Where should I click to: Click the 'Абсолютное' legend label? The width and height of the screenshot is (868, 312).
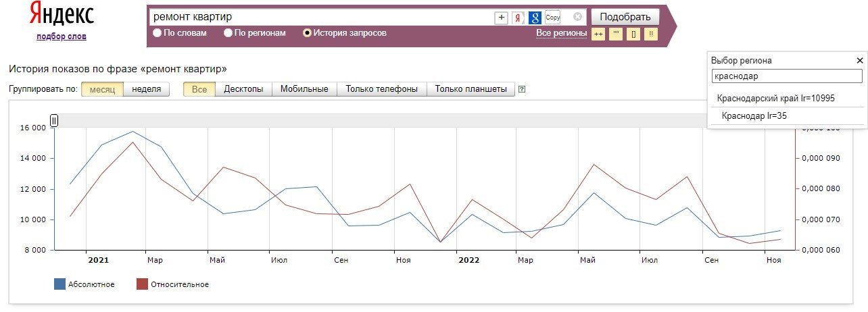[91, 284]
